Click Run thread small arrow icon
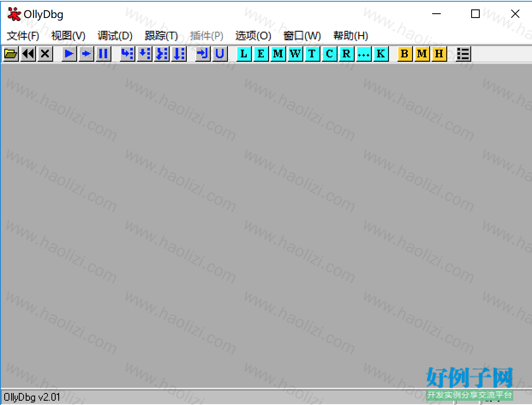This screenshot has width=532, height=405. pyautogui.click(x=87, y=54)
